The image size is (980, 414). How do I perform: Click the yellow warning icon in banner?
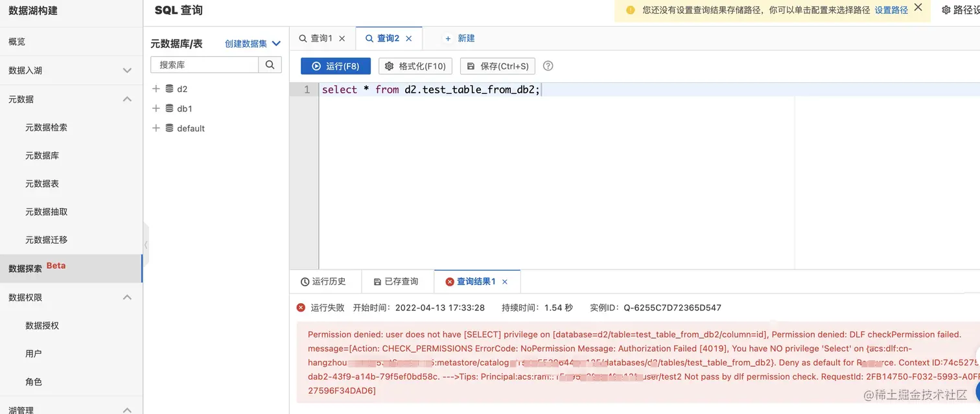tap(630, 10)
